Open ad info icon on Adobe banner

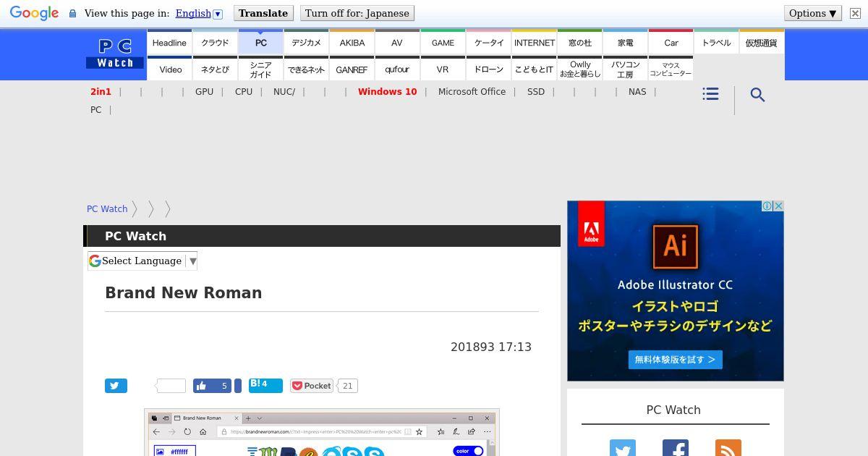tap(767, 206)
